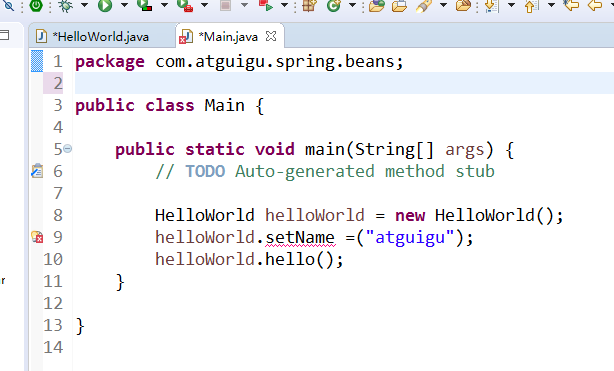Click the underlined setName method call
The width and height of the screenshot is (614, 371).
300,237
